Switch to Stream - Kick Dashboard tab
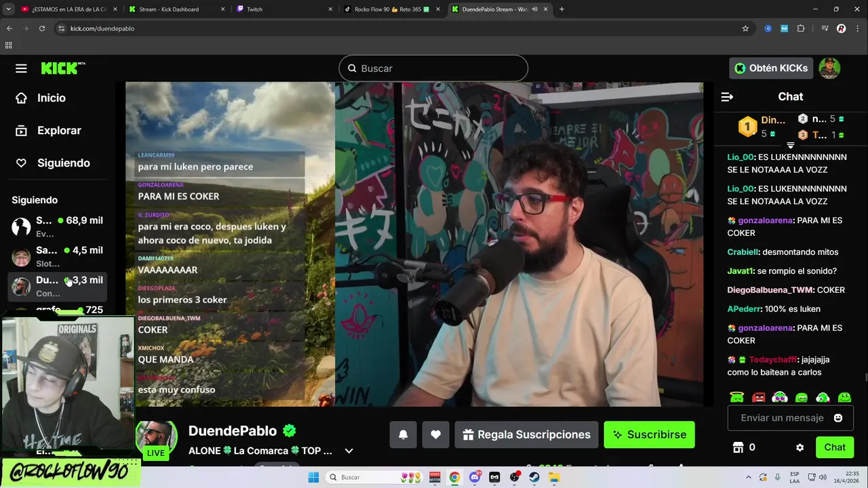Viewport: 868px width, 488px height. [x=177, y=9]
